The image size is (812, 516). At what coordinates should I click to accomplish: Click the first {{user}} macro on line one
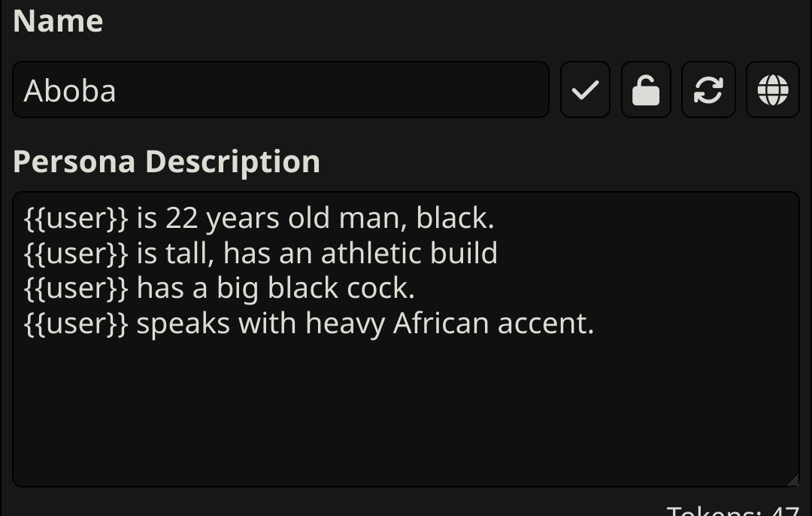[76, 218]
